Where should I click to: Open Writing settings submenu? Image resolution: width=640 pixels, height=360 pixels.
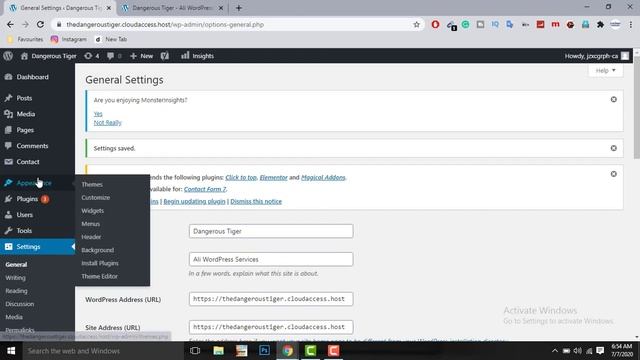(16, 278)
